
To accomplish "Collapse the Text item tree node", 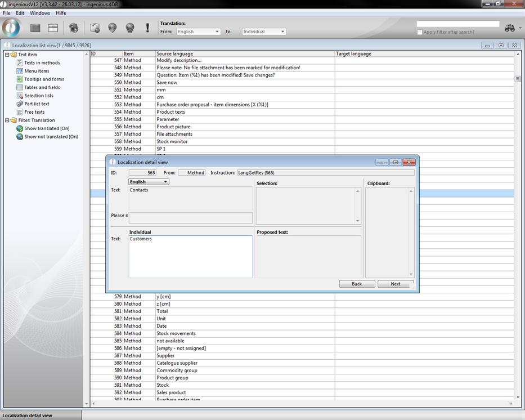I will point(7,55).
